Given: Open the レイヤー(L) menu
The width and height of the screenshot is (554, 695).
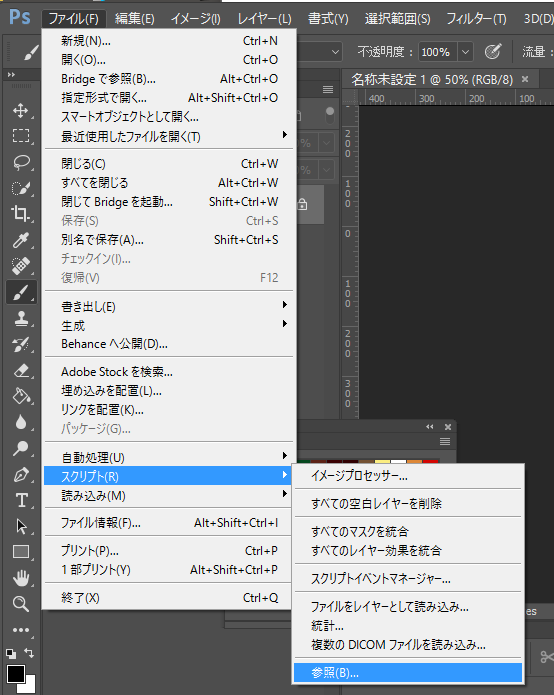Looking at the screenshot, I should pyautogui.click(x=265, y=19).
